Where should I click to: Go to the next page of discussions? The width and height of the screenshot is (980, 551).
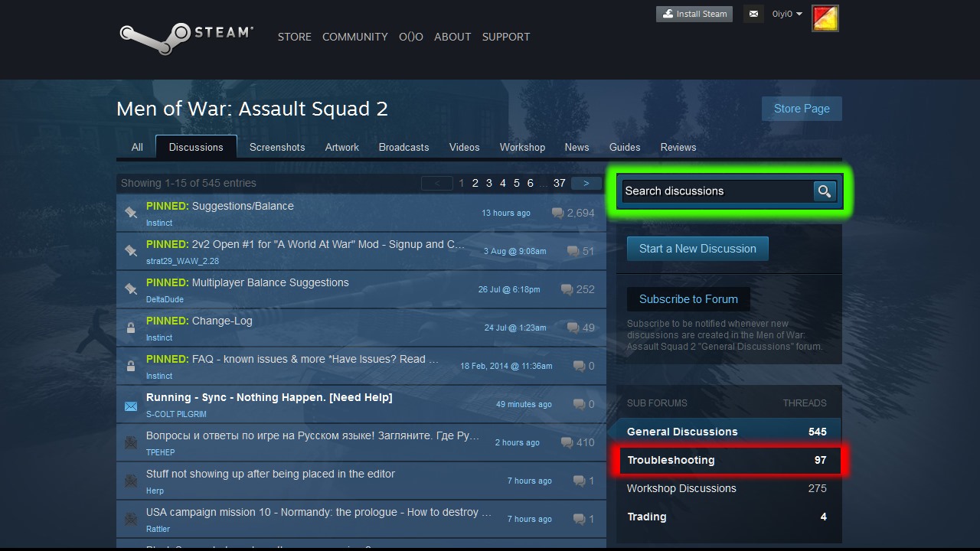586,183
